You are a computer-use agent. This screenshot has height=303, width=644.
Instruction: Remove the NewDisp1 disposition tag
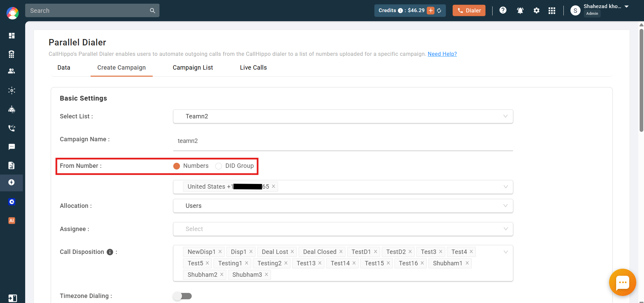(220, 252)
